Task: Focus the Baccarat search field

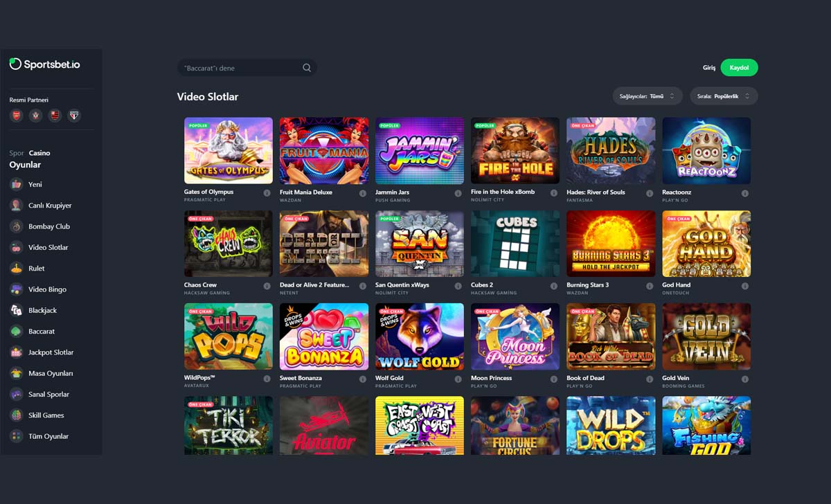Action: 247,68
